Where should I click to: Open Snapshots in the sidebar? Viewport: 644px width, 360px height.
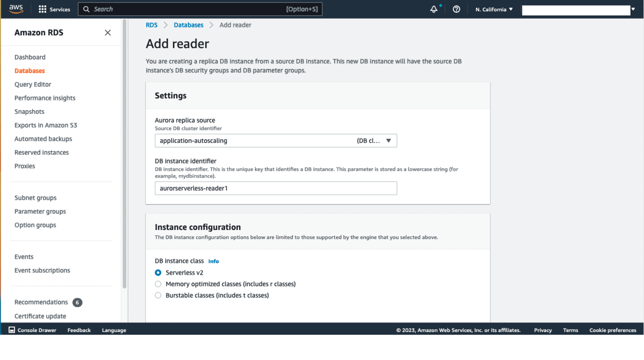(x=30, y=111)
